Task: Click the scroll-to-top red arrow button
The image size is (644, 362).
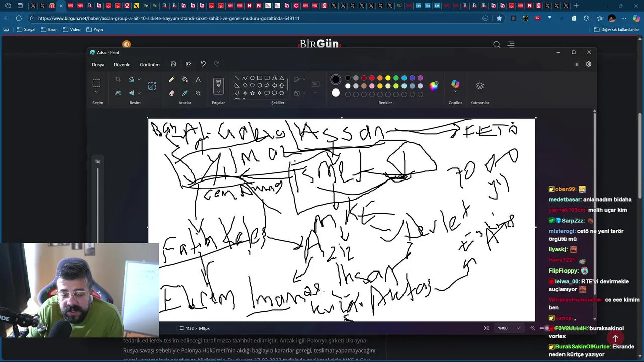Action: pyautogui.click(x=615, y=338)
